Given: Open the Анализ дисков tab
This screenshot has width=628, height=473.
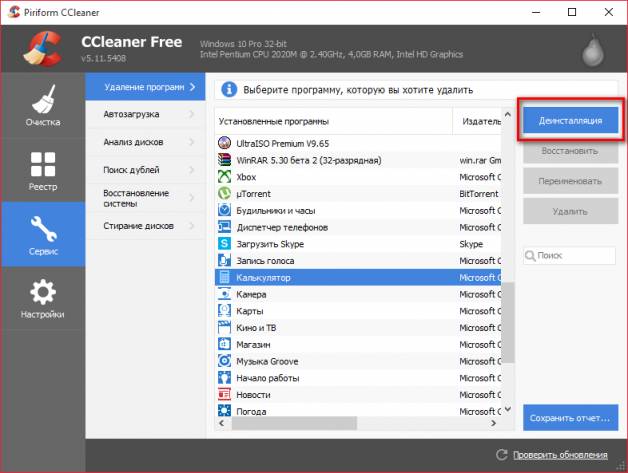Looking at the screenshot, I should (x=145, y=142).
